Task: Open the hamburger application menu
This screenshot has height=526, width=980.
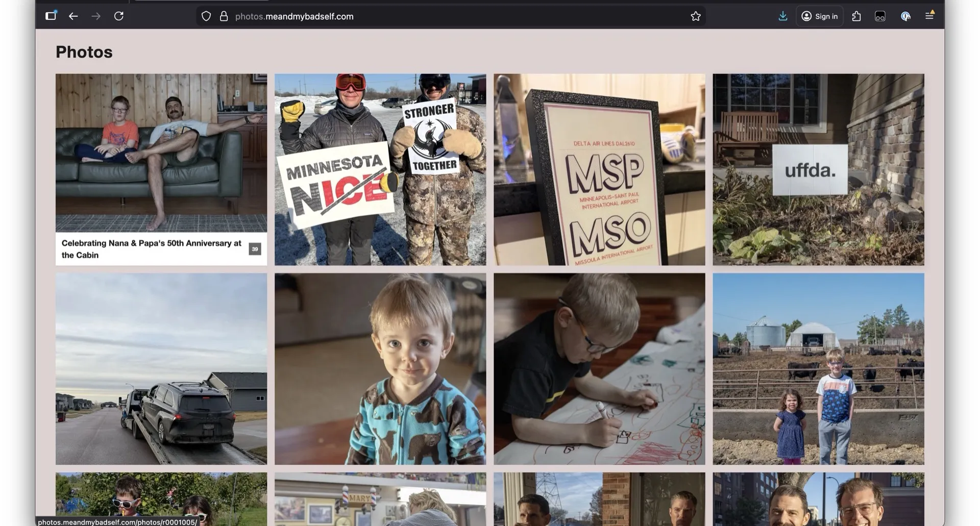Action: tap(929, 16)
